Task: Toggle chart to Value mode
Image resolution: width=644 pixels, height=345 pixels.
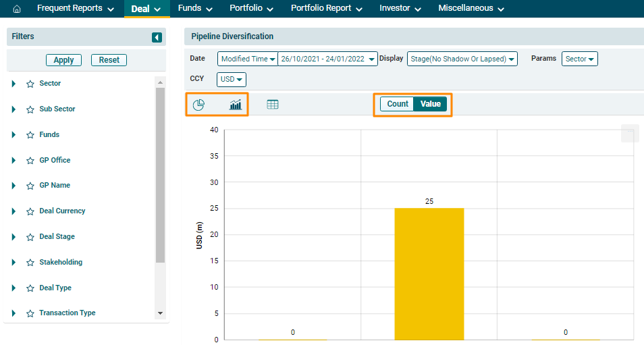Action: pos(431,104)
